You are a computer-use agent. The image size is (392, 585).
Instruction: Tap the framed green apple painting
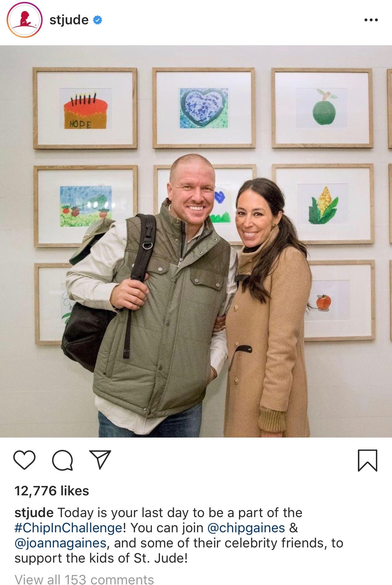point(322,108)
